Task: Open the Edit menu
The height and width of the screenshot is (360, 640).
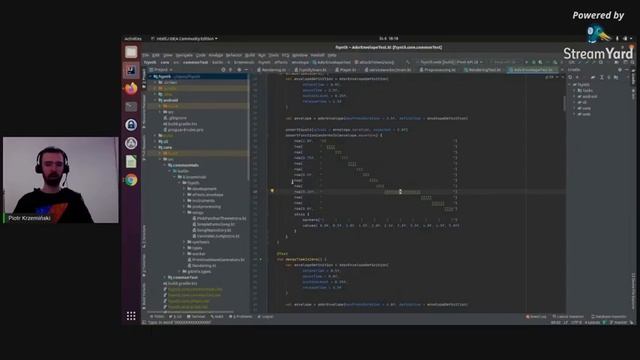Action: (x=156, y=55)
